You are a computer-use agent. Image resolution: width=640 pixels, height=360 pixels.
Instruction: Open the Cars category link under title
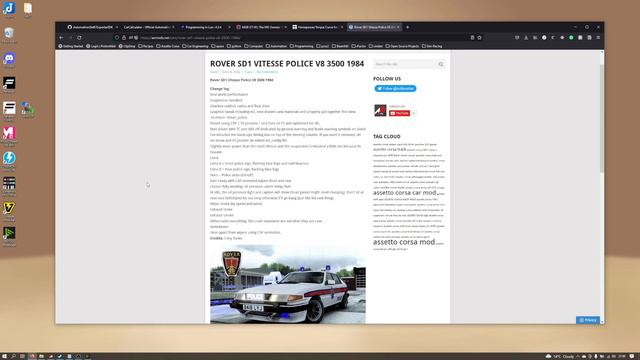click(x=249, y=72)
